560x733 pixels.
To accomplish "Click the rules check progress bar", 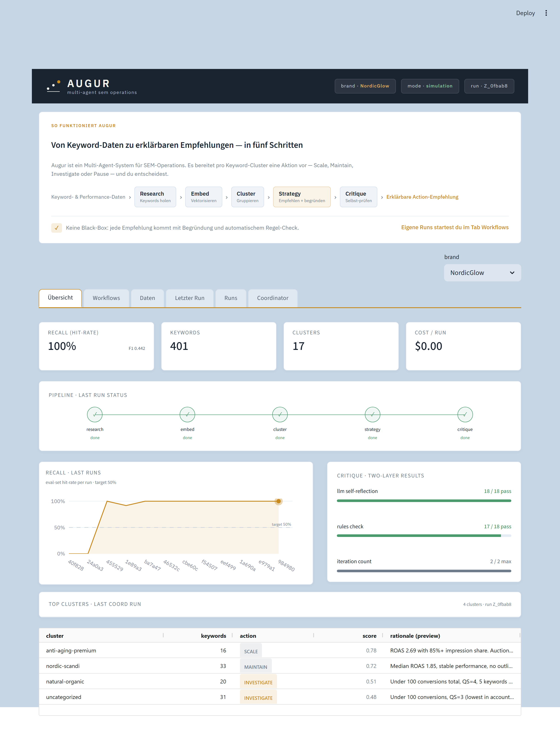I will coord(424,536).
